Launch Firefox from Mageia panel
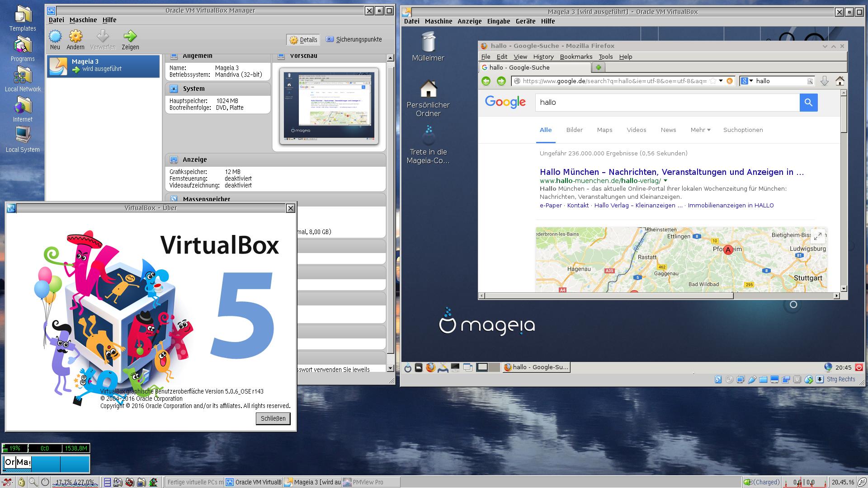The height and width of the screenshot is (488, 868). coord(430,367)
